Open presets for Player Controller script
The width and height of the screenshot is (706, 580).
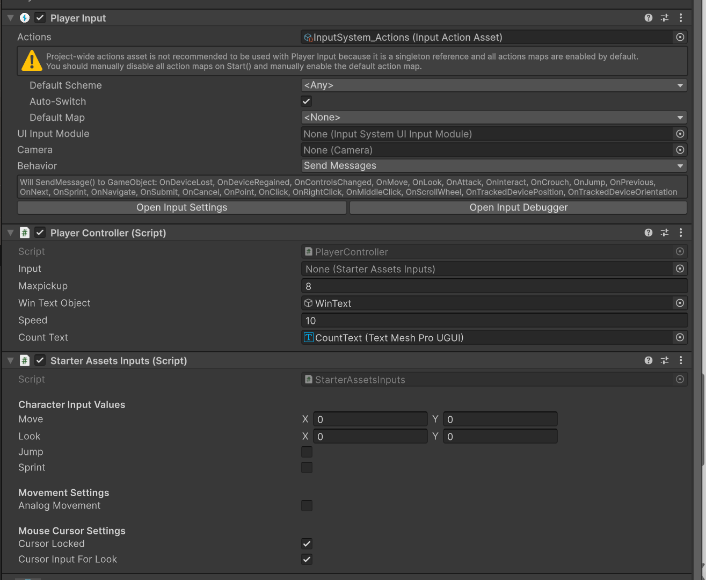click(665, 233)
